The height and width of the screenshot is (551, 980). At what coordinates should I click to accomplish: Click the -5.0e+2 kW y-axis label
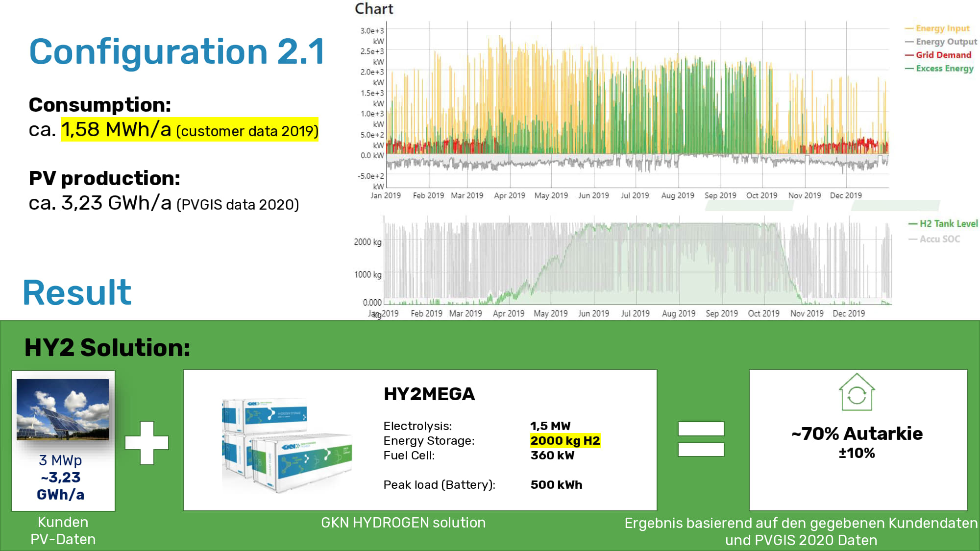click(x=371, y=181)
